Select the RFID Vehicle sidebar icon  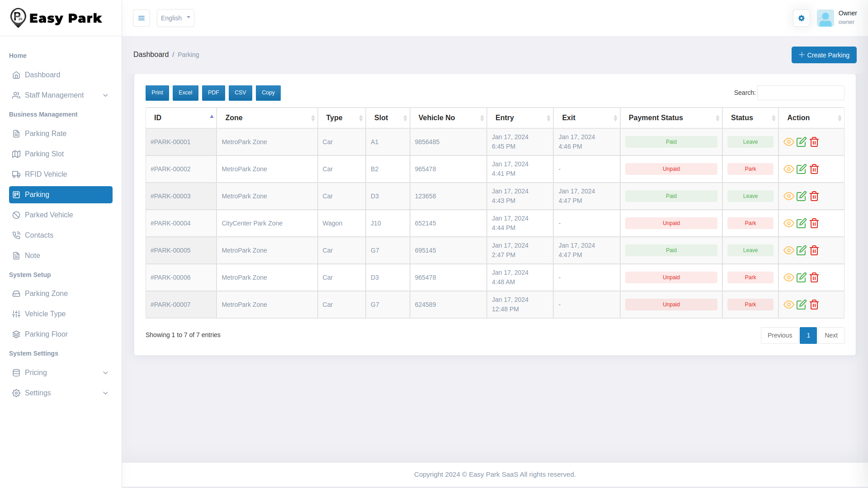tap(16, 174)
